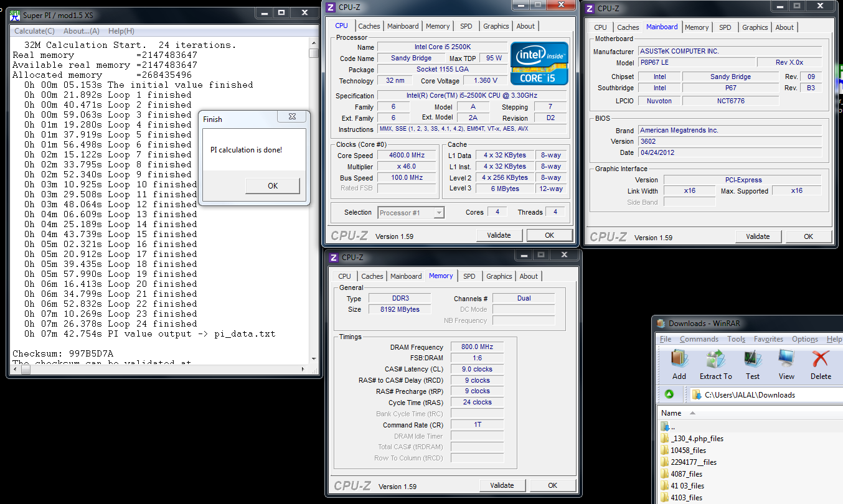The width and height of the screenshot is (843, 504).
Task: Select the 4103_files folder in WinRAR
Action: [681, 498]
